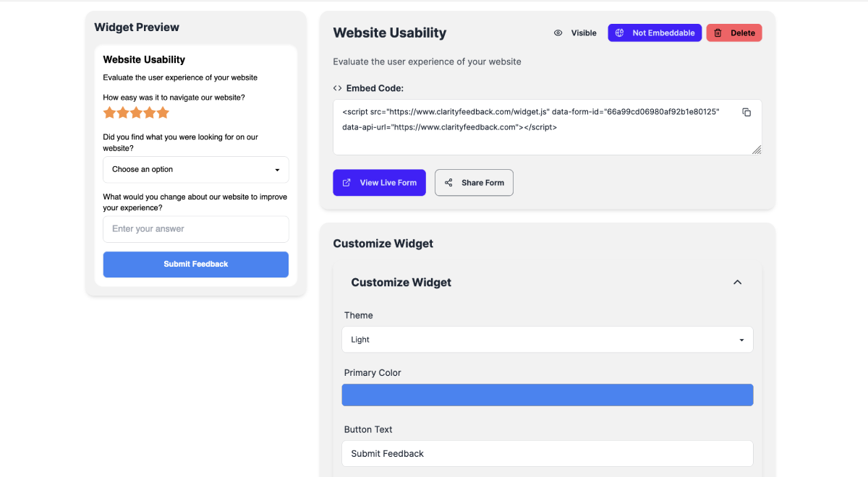This screenshot has height=477, width=868.
Task: Open the Theme dropdown showing Light
Action: pyautogui.click(x=548, y=340)
